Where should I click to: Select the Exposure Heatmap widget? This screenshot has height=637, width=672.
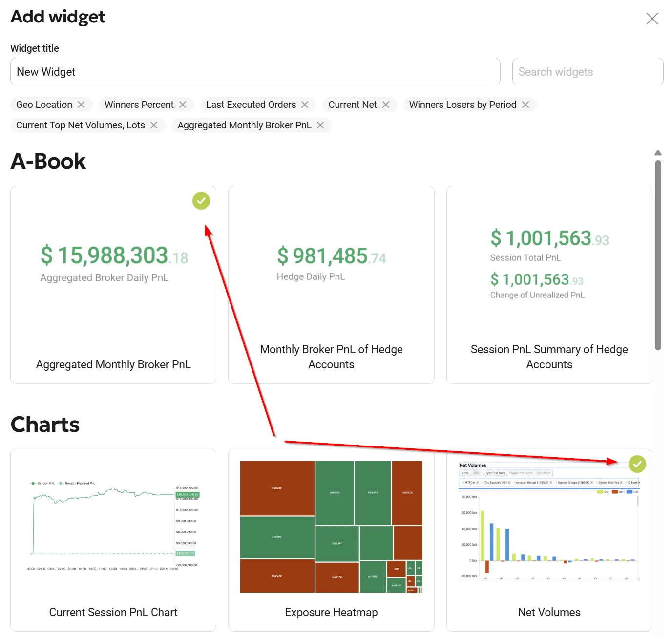point(331,540)
